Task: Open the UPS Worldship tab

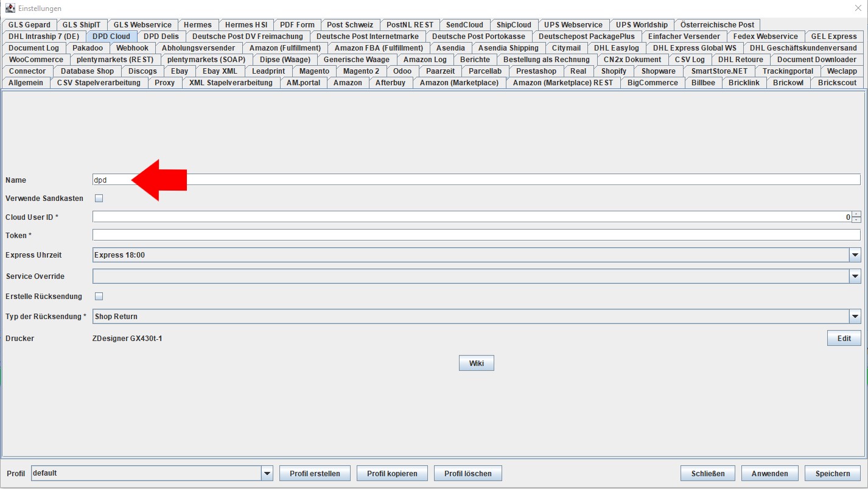Action: tap(642, 25)
